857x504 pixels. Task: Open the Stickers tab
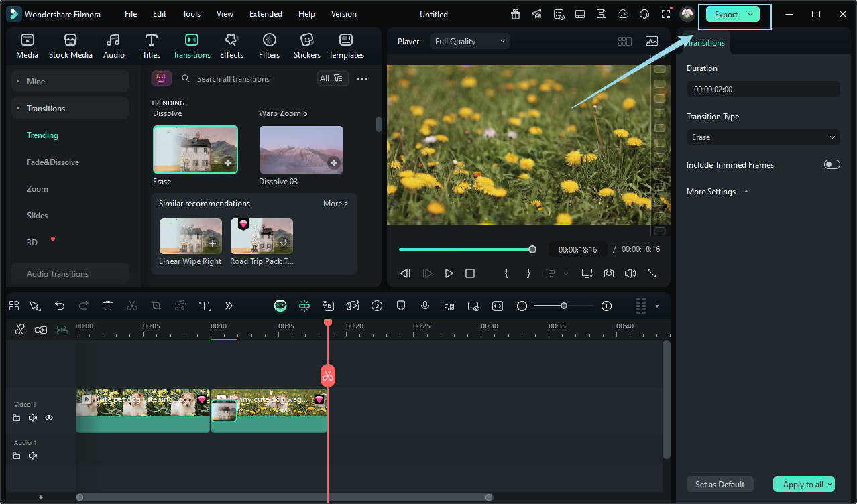coord(307,46)
